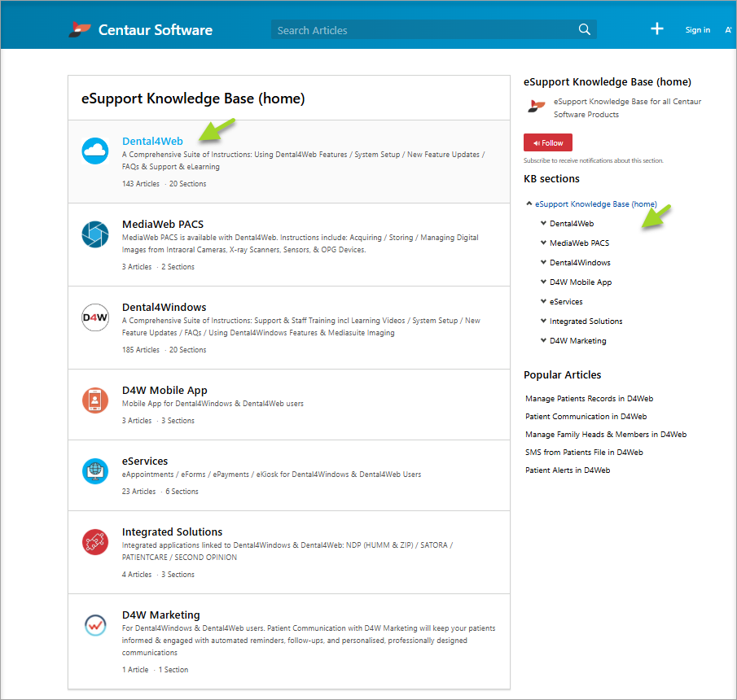The width and height of the screenshot is (737, 700).
Task: Open the Dental4Web section title
Action: 152,141
